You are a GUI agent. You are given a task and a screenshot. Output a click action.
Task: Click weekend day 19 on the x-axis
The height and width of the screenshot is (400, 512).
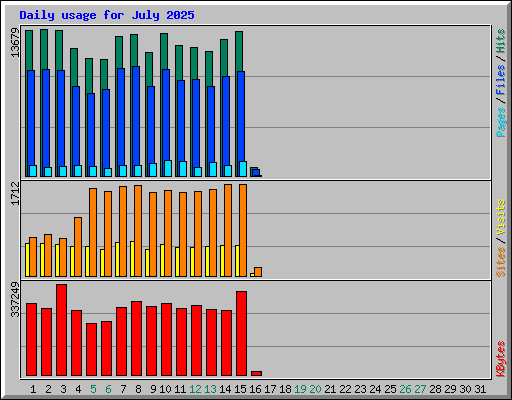pyautogui.click(x=300, y=389)
